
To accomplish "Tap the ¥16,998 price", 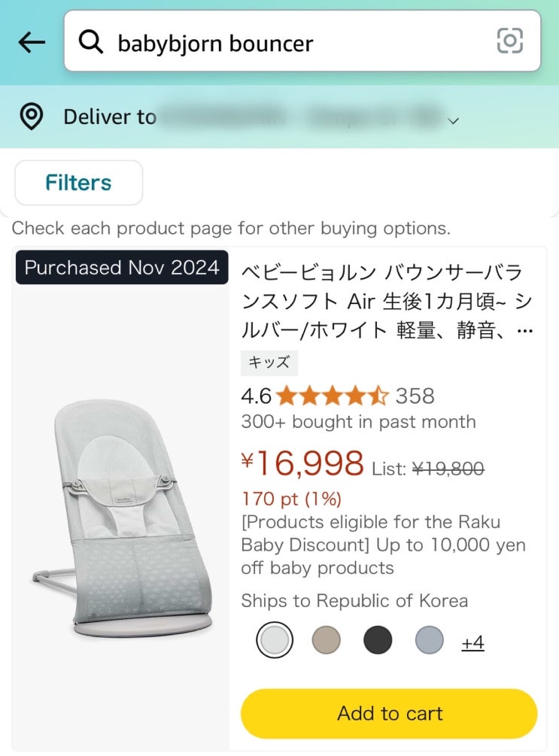I will tap(302, 464).
